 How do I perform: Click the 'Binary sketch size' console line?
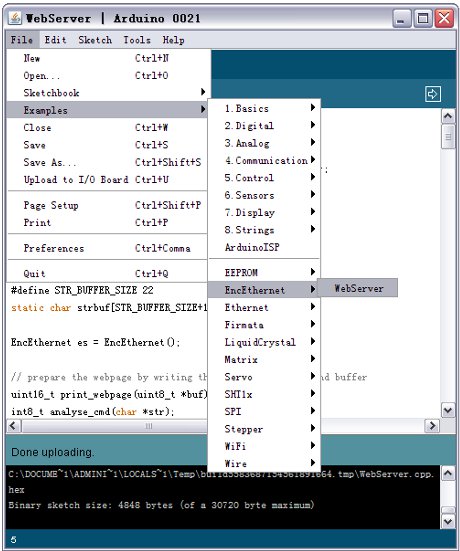tap(161, 505)
